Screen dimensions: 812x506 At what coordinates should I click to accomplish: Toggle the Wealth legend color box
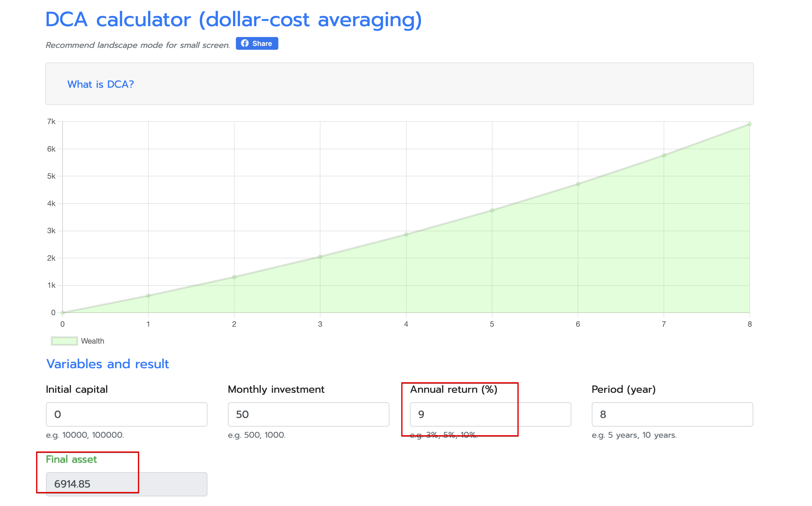tap(64, 341)
